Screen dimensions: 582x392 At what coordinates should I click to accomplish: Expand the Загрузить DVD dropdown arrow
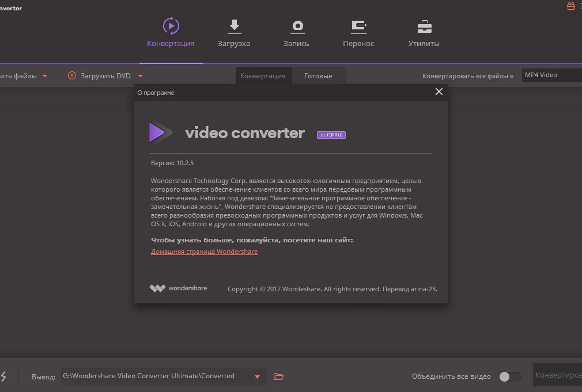point(140,76)
